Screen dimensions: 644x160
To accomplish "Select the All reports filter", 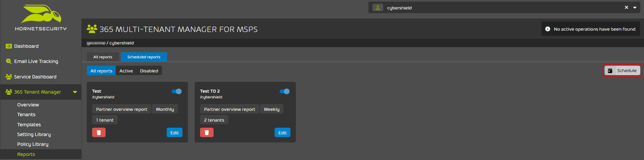I will coord(101,71).
